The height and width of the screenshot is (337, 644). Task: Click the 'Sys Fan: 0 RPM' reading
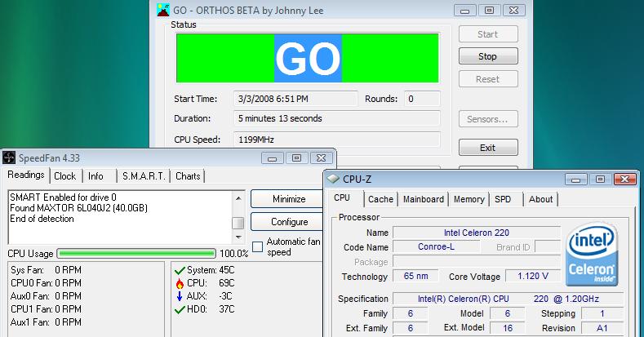click(46, 270)
